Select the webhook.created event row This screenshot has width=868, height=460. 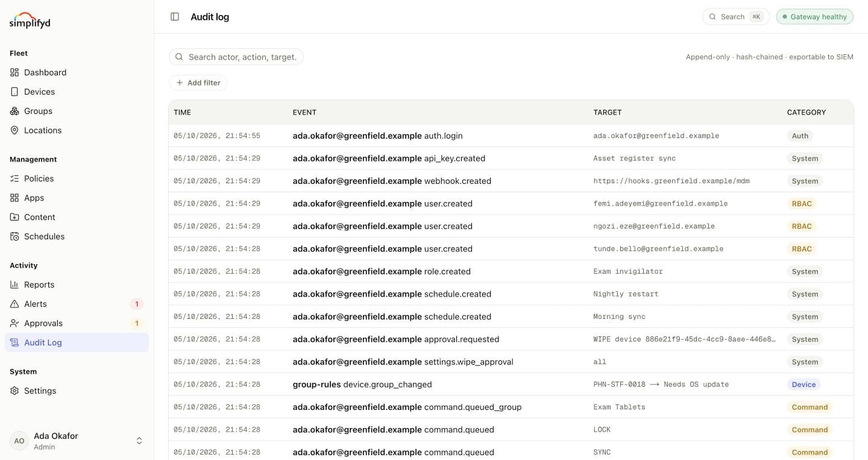pos(511,181)
